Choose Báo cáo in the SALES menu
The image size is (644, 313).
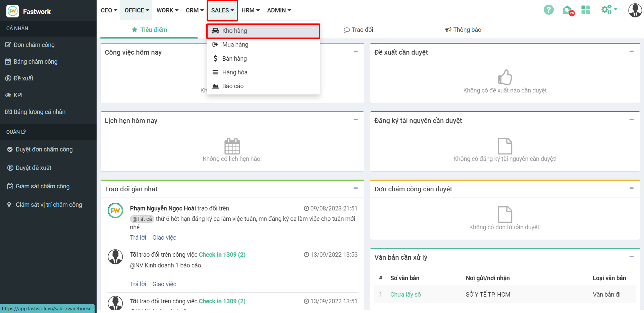point(233,86)
